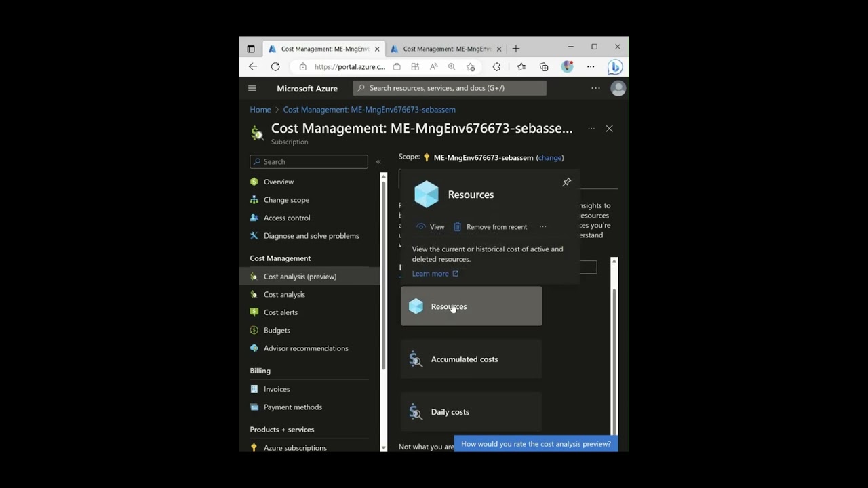
Task: Open the browser collections icon
Action: click(544, 66)
